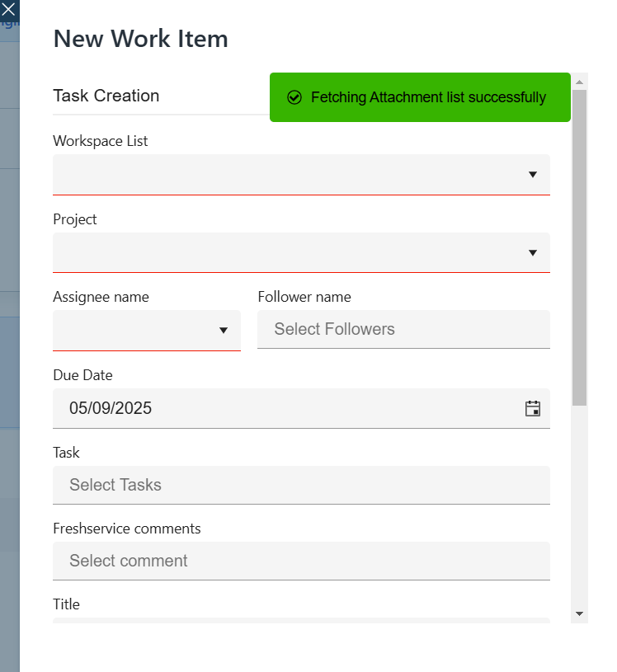Click the Freshservice comments label
617x672 pixels.
click(x=127, y=529)
